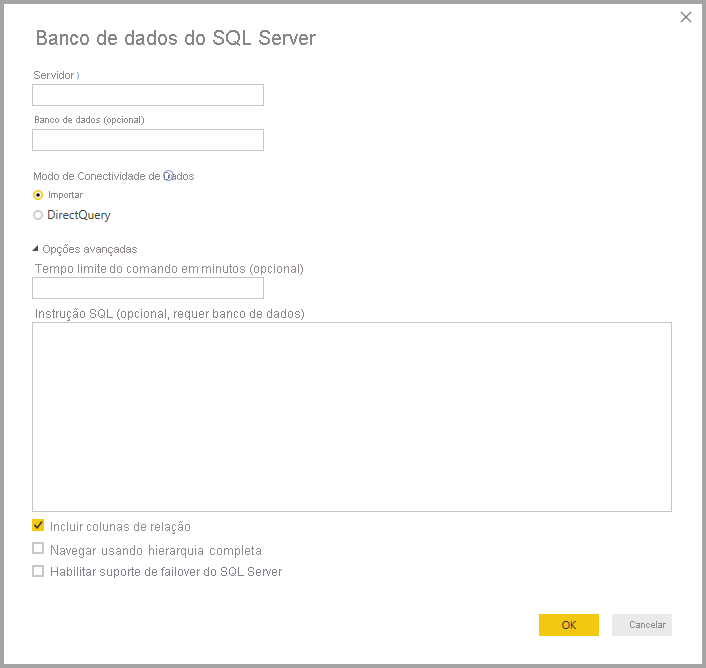Image resolution: width=706 pixels, height=668 pixels.
Task: Focus the Banco de dados (opcional) field
Action: pyautogui.click(x=148, y=140)
